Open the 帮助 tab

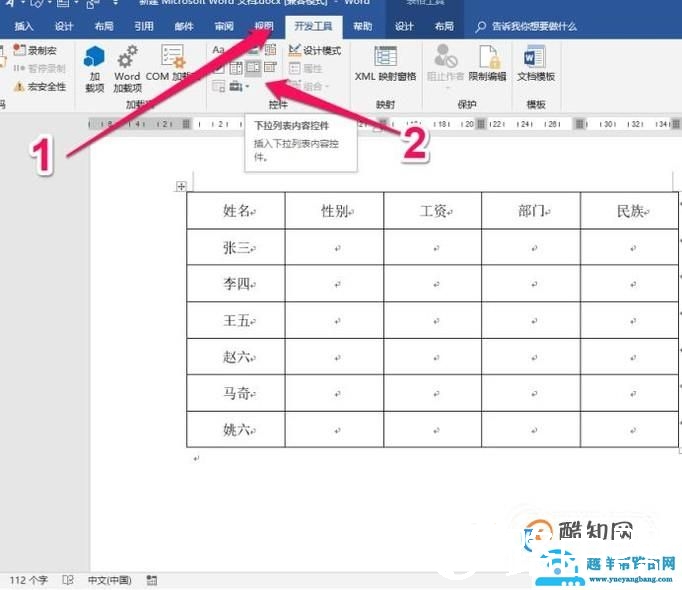click(362, 27)
